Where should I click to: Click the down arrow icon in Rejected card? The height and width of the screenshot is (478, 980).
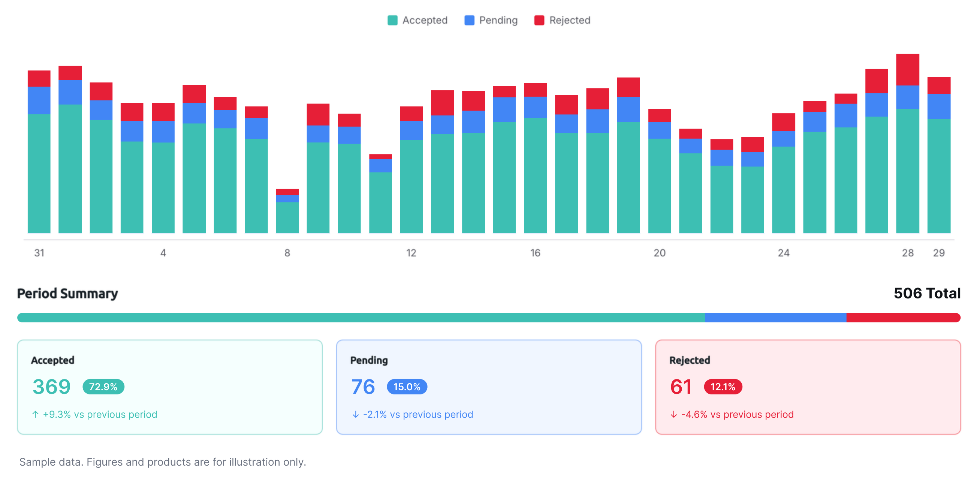[673, 414]
